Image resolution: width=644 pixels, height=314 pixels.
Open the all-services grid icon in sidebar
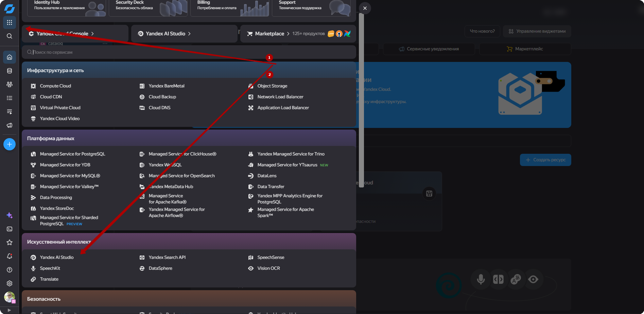tap(10, 22)
